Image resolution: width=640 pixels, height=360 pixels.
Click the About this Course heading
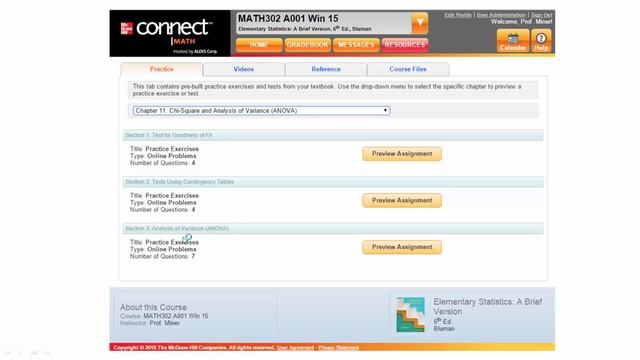click(x=153, y=307)
